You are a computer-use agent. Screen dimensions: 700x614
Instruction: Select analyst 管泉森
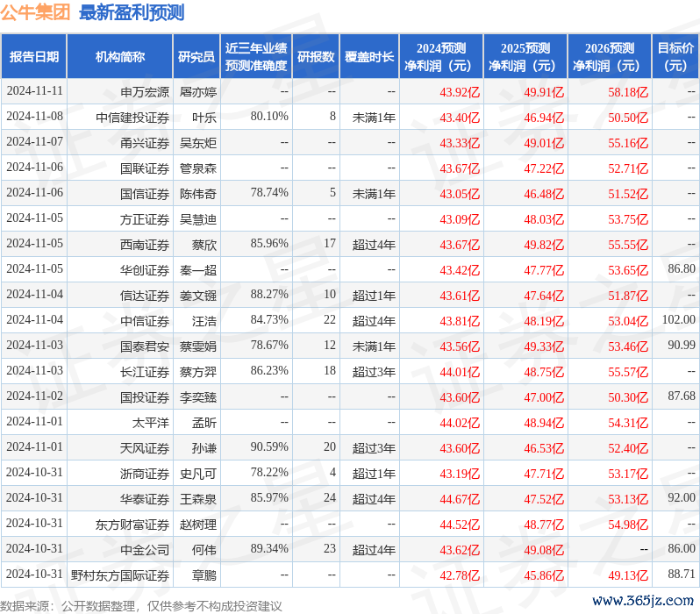(x=197, y=168)
